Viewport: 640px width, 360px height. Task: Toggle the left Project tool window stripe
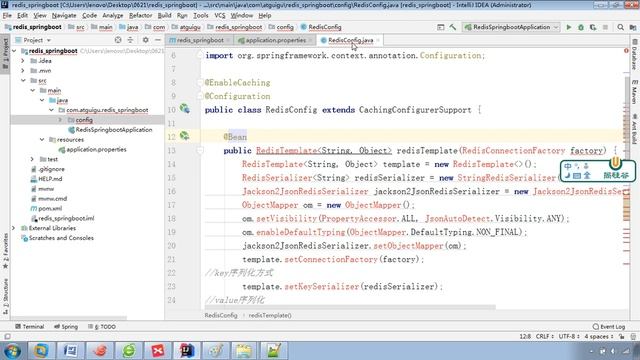(x=5, y=54)
